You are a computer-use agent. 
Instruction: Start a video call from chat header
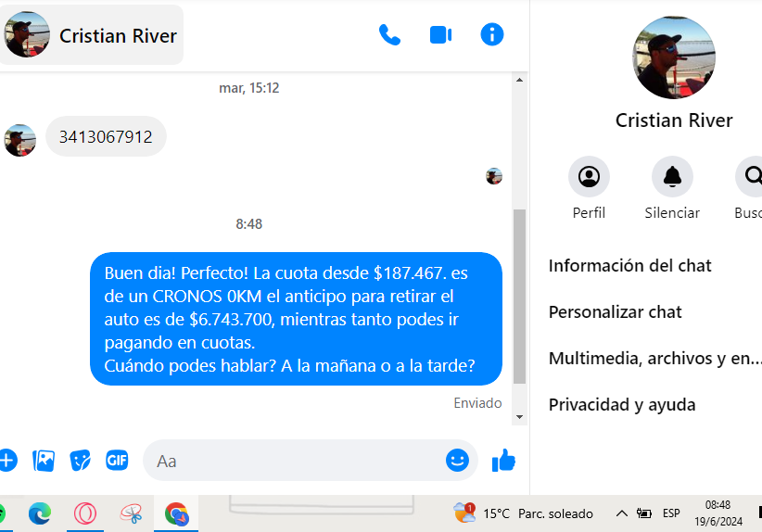click(440, 35)
